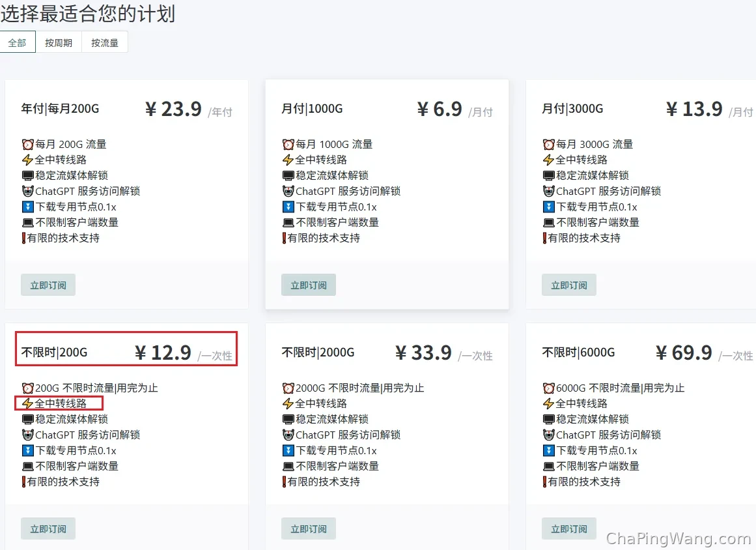
Task: Subscribe to the 年付|每月200G plan
Action: [48, 285]
